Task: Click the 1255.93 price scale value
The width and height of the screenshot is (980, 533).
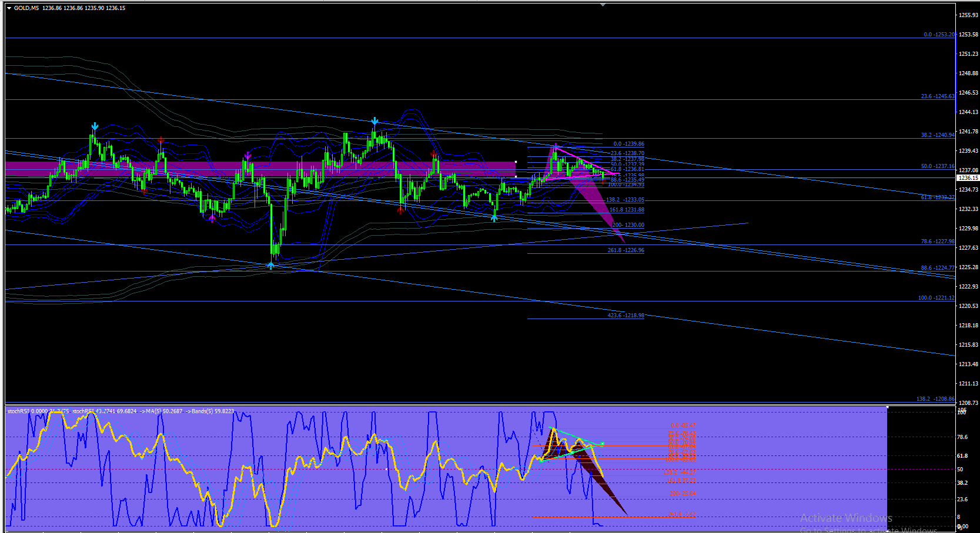Action: 968,15
